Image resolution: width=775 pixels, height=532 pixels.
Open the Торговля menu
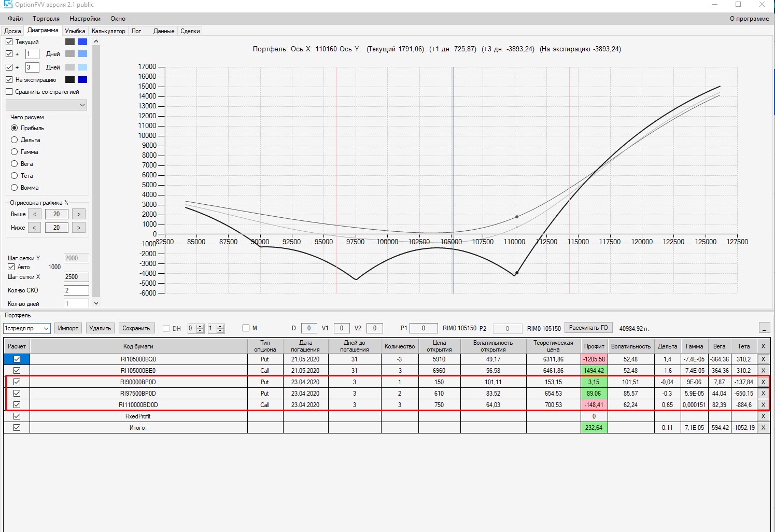click(46, 19)
